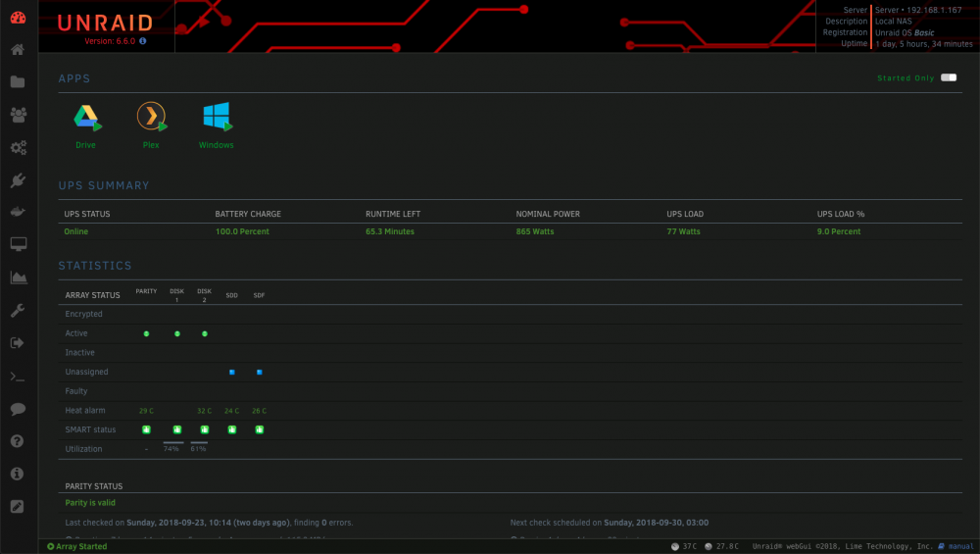Click SDF SMART status icon

[260, 429]
